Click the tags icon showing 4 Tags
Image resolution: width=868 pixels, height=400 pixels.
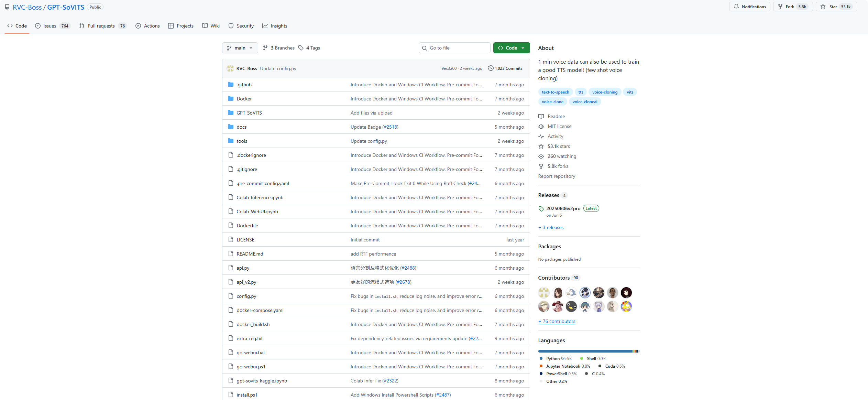click(301, 48)
